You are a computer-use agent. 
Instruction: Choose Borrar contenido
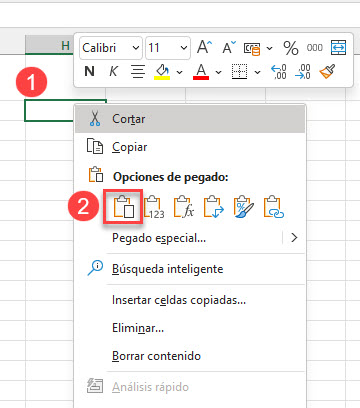[190, 356]
